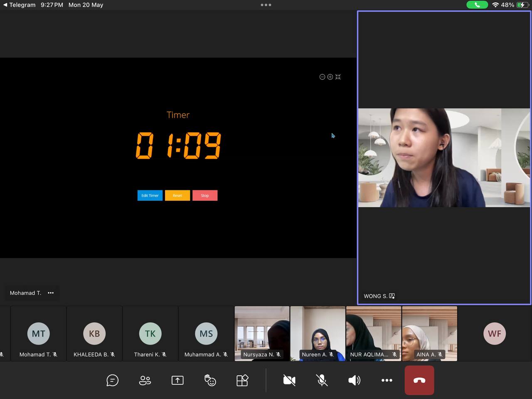This screenshot has width=532, height=399.
Task: Open raise hand and reactions
Action: tap(210, 380)
